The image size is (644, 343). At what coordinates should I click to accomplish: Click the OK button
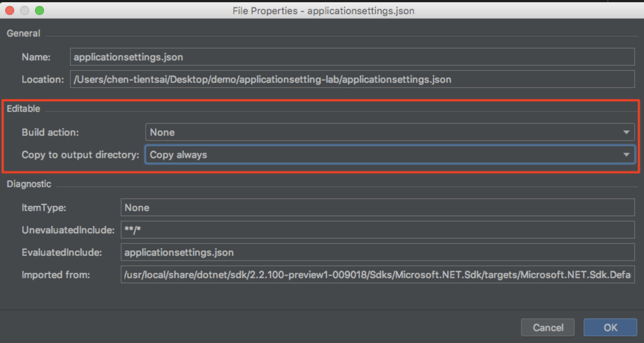[x=610, y=327]
